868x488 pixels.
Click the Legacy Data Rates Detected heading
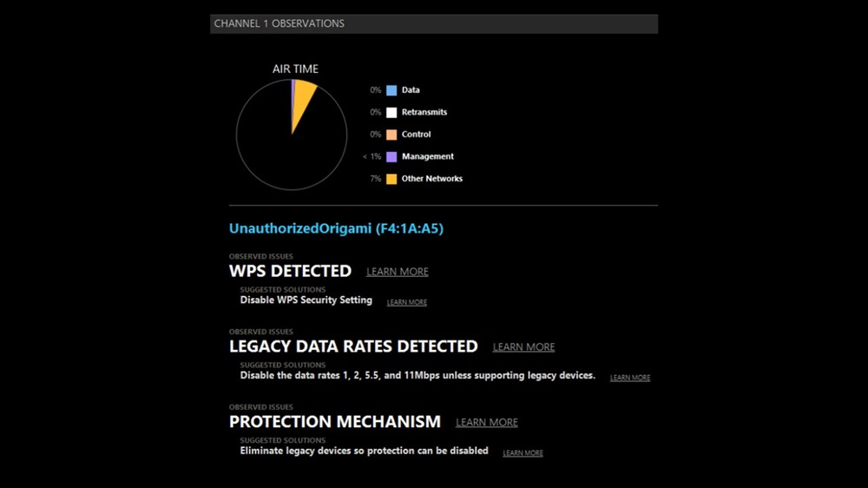coord(353,346)
